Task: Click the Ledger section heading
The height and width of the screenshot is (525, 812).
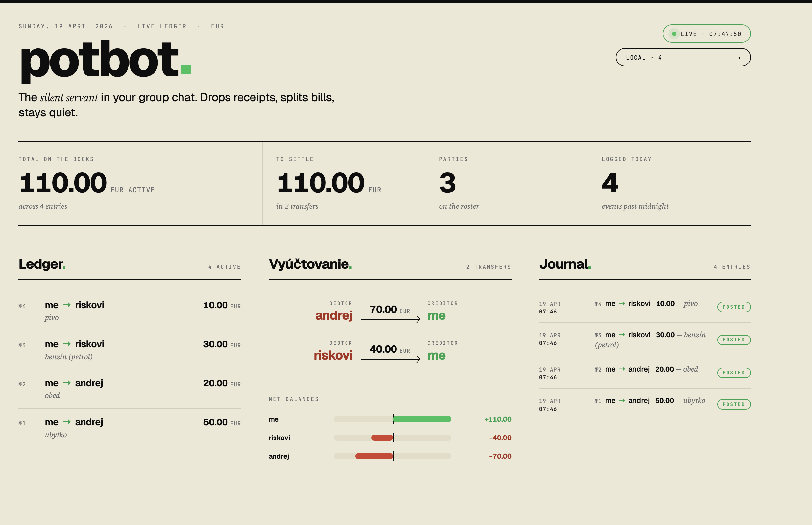Action: coord(42,264)
